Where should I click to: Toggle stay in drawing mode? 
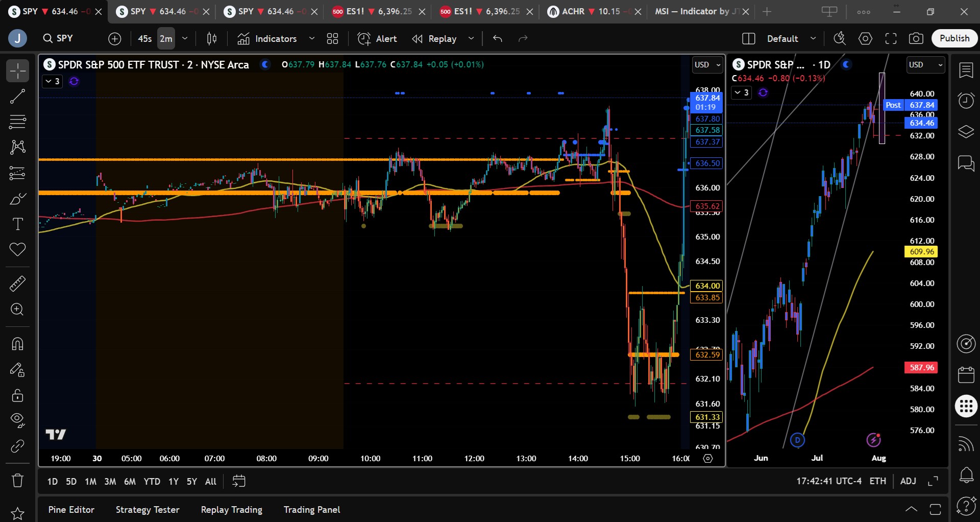(x=17, y=369)
